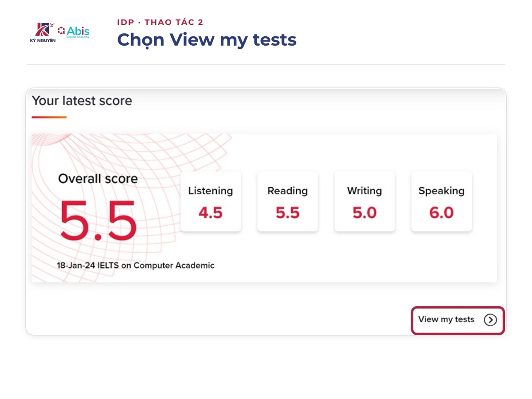Click the circled arrow beside View my tests
The width and height of the screenshot is (532, 399).
click(x=490, y=320)
